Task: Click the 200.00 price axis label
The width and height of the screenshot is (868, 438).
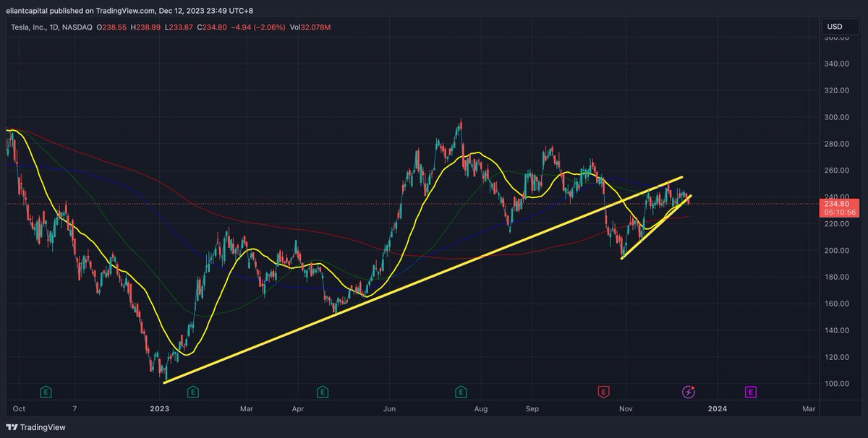Action: click(x=835, y=250)
